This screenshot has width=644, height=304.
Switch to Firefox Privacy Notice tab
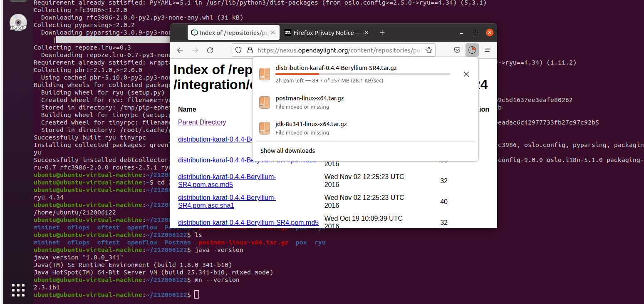click(x=323, y=33)
